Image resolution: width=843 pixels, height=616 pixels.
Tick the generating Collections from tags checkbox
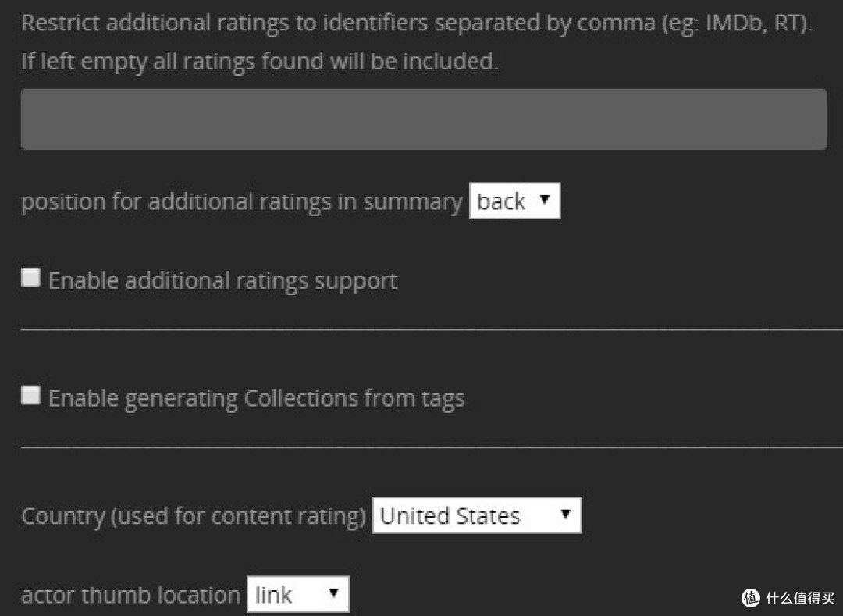pos(30,396)
